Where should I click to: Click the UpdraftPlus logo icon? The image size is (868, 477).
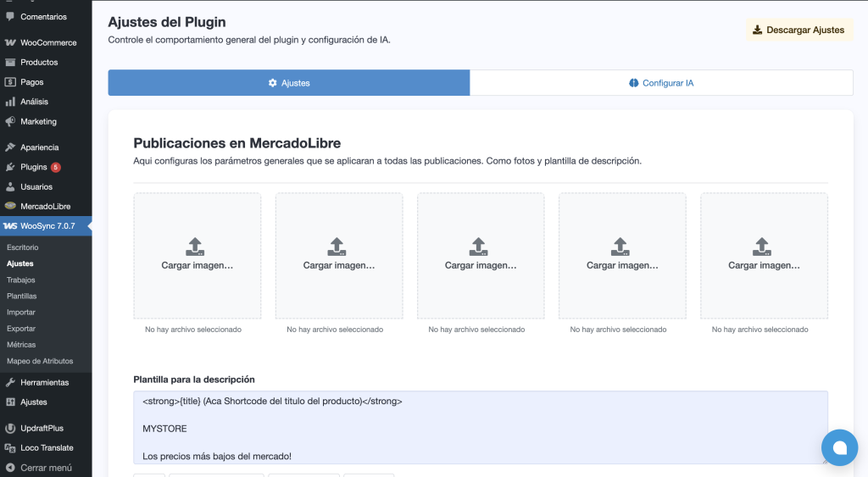tap(10, 429)
